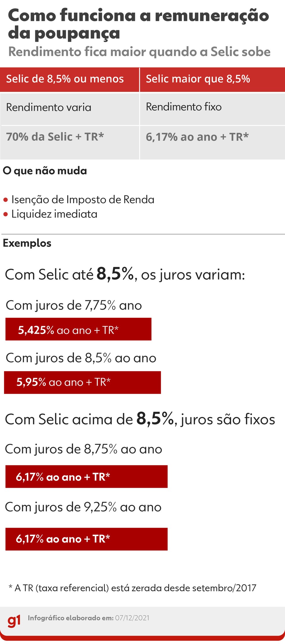Click the 'Como funciona a remuneração da poupança' title

[x=138, y=24]
